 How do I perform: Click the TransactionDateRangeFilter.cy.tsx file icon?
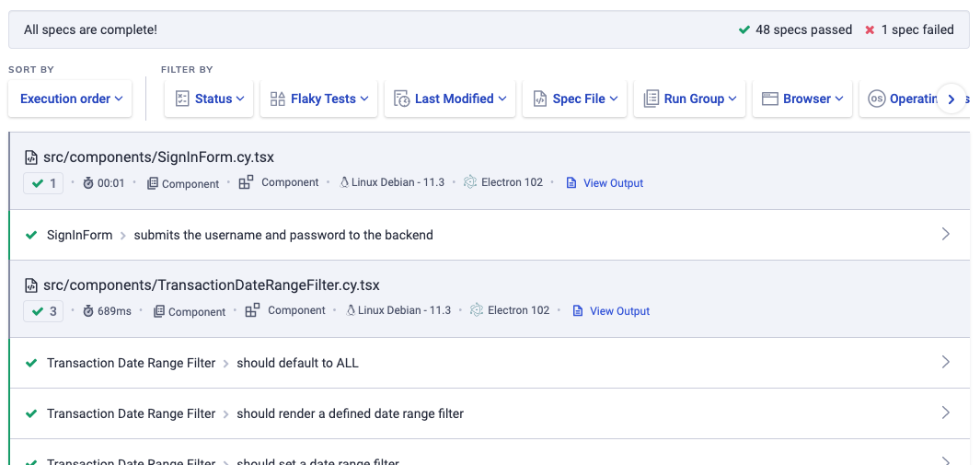(30, 285)
